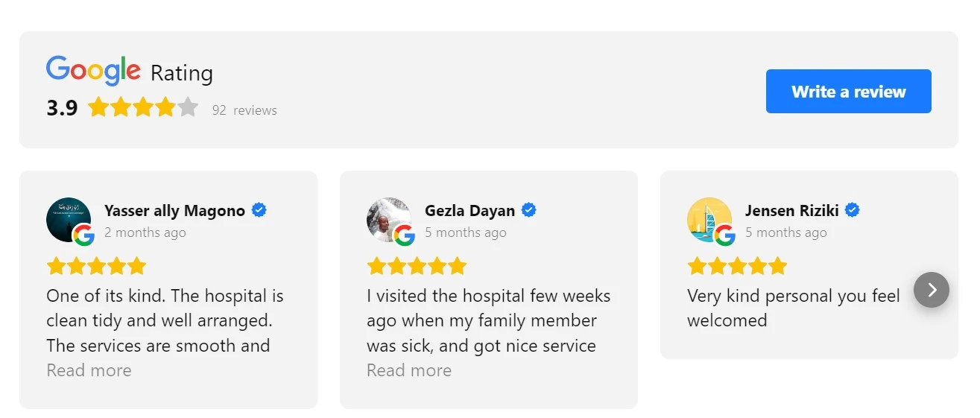Advance the carousel with the next arrow
The width and height of the screenshot is (980, 418).
point(932,290)
